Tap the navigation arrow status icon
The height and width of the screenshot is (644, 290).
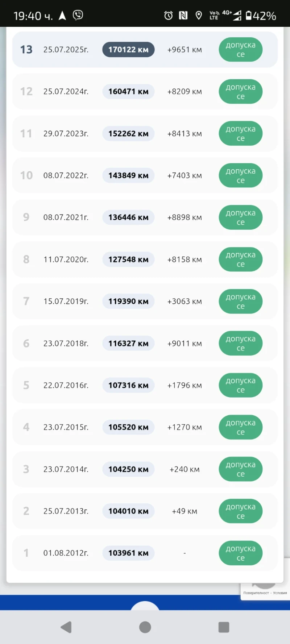pos(62,16)
